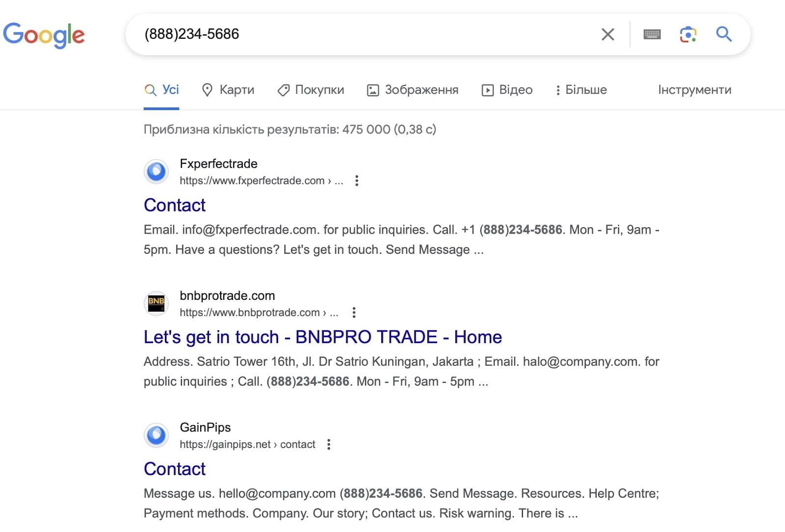Clear the search query with X
The width and height of the screenshot is (785, 532).
coord(607,34)
